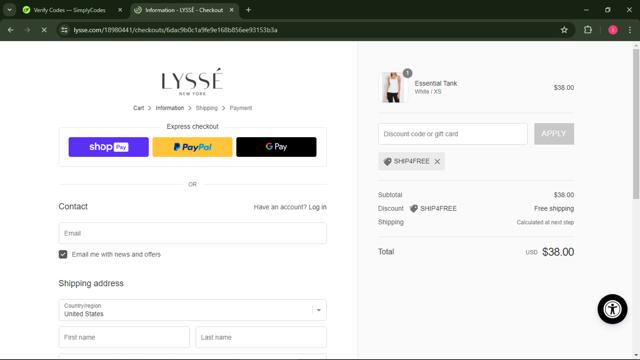Restore down the browser window
640x360 pixels.
[x=608, y=10]
